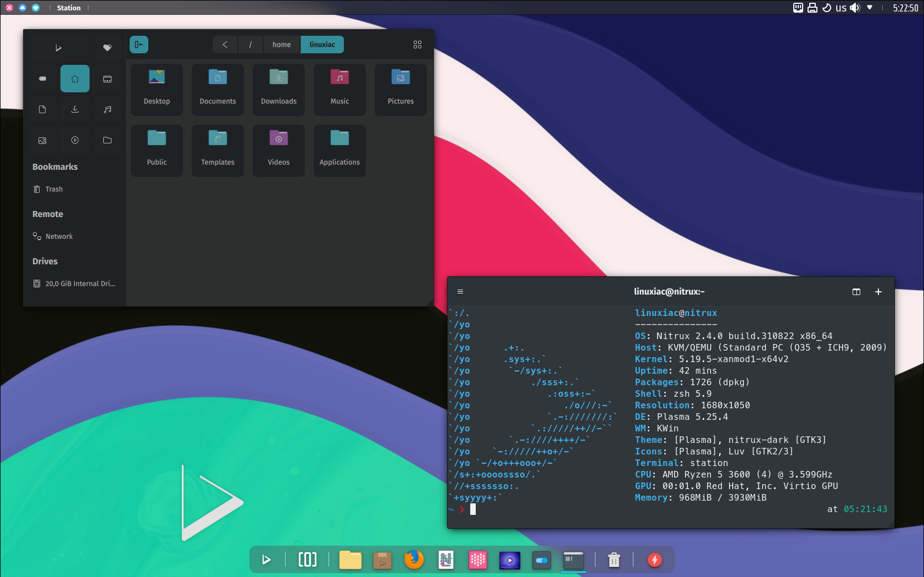Screen dimensions: 924x577
Task: Open the 'Station' app menu in top panel
Action: [x=69, y=8]
